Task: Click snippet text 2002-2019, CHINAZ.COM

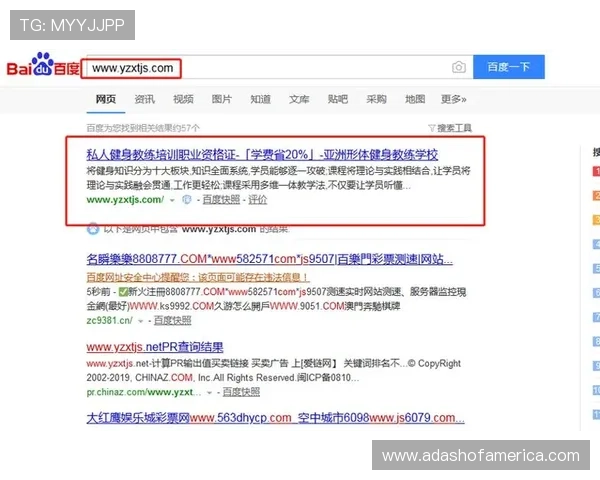Action: point(223,378)
